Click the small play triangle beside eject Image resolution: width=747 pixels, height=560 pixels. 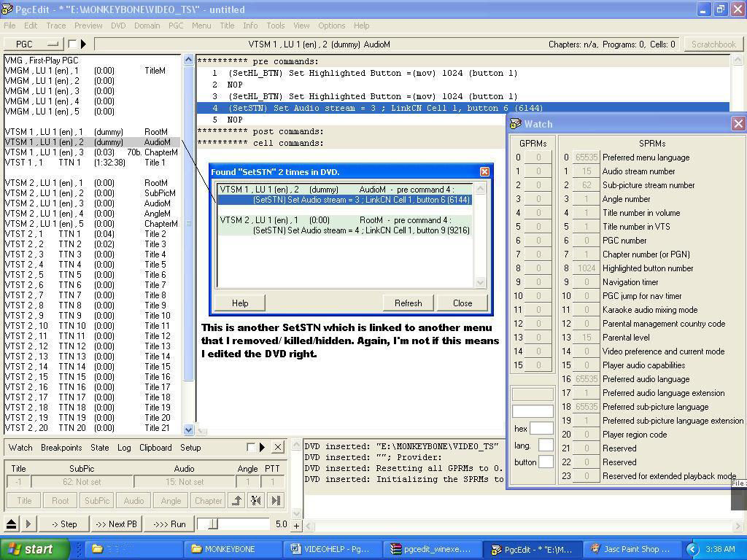(x=28, y=524)
